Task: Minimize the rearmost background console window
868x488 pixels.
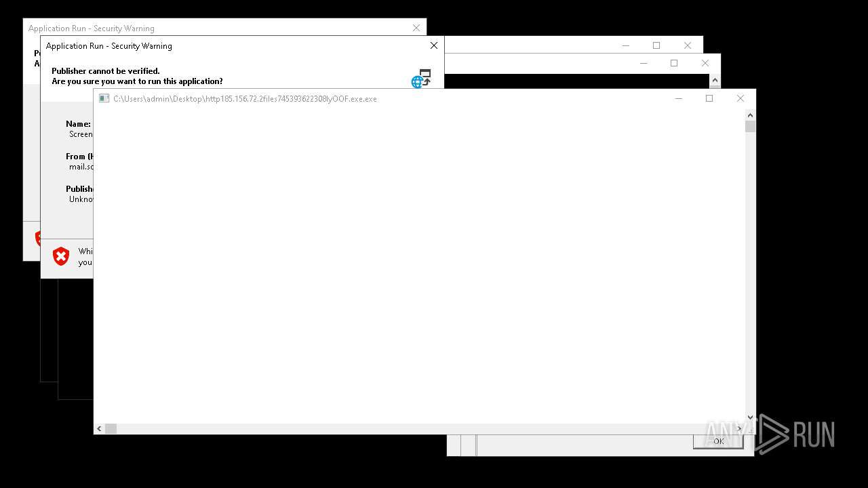Action: pos(625,45)
